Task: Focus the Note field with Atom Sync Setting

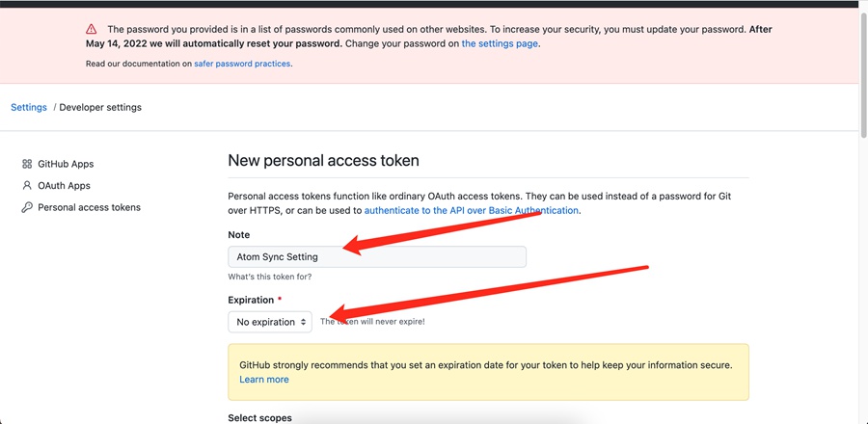Action: (x=377, y=256)
